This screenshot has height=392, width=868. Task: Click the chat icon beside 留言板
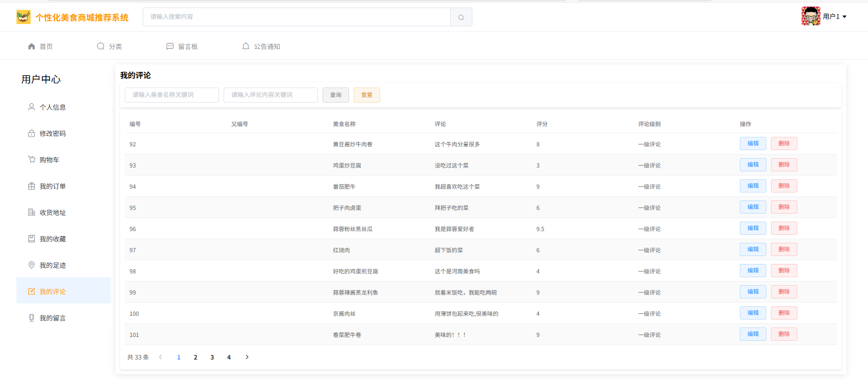170,46
